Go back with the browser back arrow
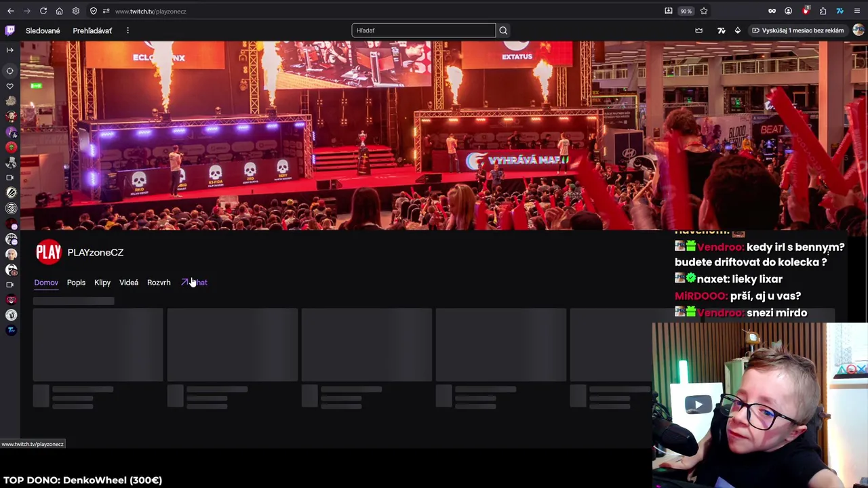The width and height of the screenshot is (868, 488). 10,11
